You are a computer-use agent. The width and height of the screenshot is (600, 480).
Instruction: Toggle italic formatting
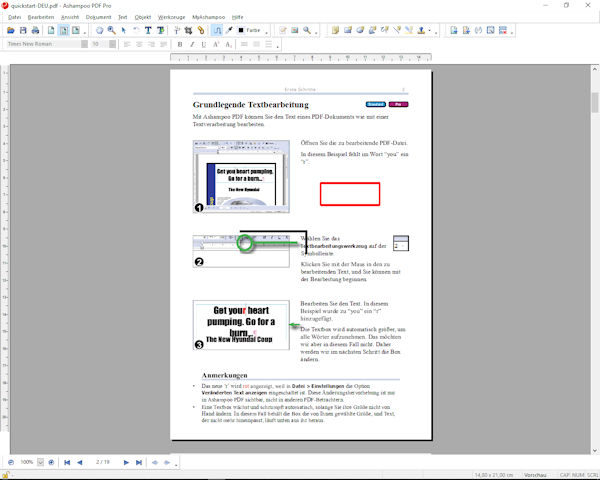click(192, 44)
